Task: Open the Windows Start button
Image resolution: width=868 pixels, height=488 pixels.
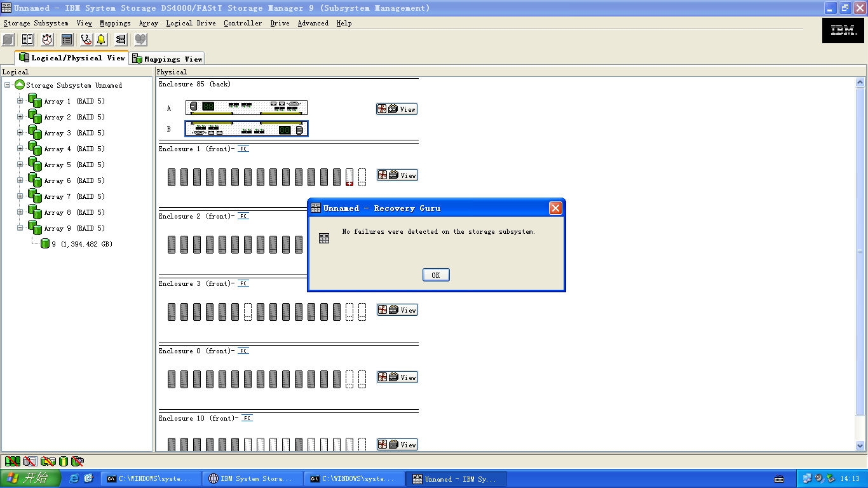Action: tap(30, 478)
